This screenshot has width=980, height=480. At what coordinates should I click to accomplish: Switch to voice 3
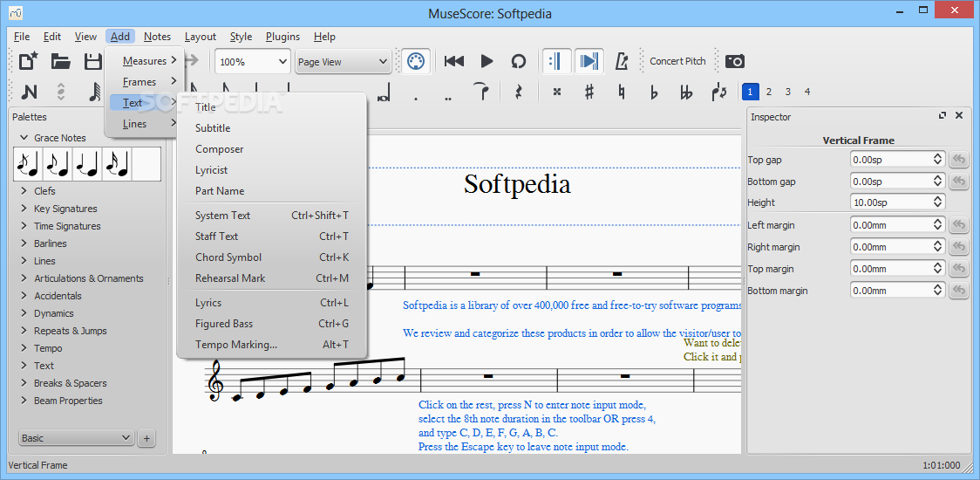(x=788, y=92)
